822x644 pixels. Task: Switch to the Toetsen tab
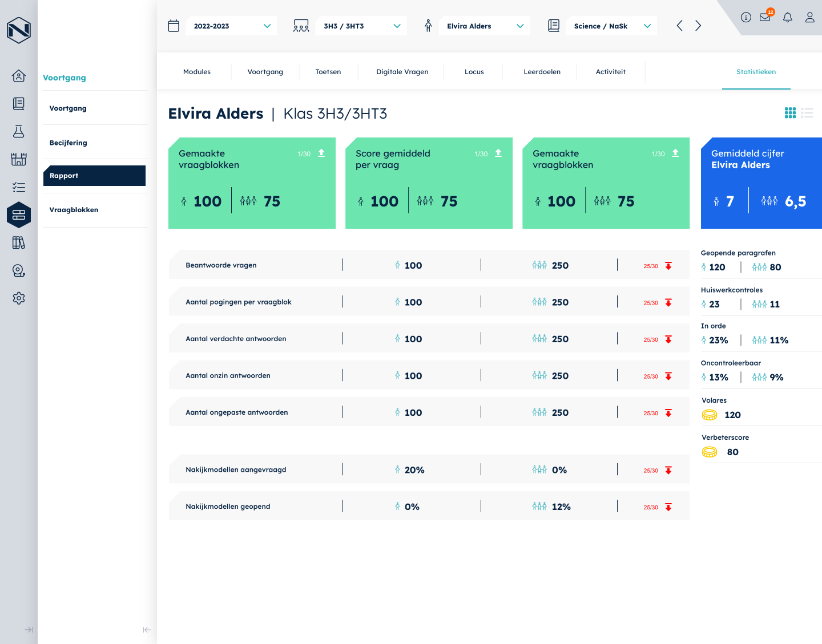[328, 72]
